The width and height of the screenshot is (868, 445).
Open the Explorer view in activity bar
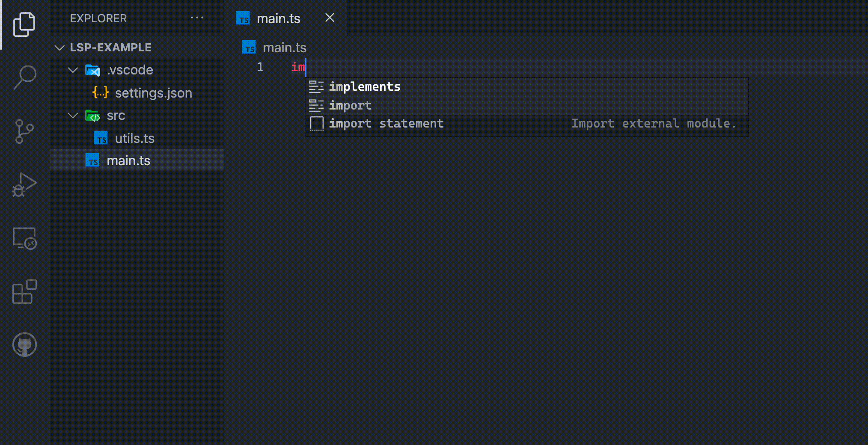coord(24,24)
